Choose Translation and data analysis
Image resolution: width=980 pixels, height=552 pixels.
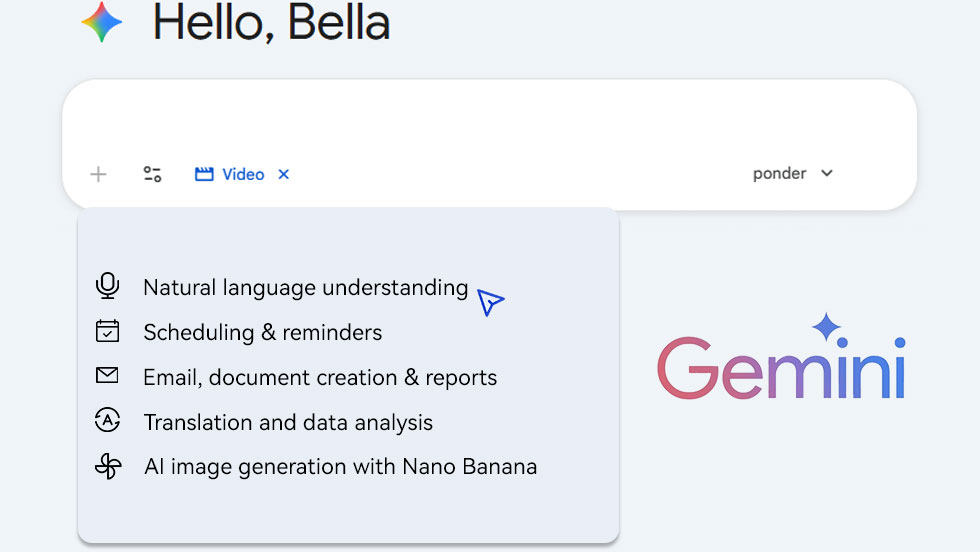[288, 422]
